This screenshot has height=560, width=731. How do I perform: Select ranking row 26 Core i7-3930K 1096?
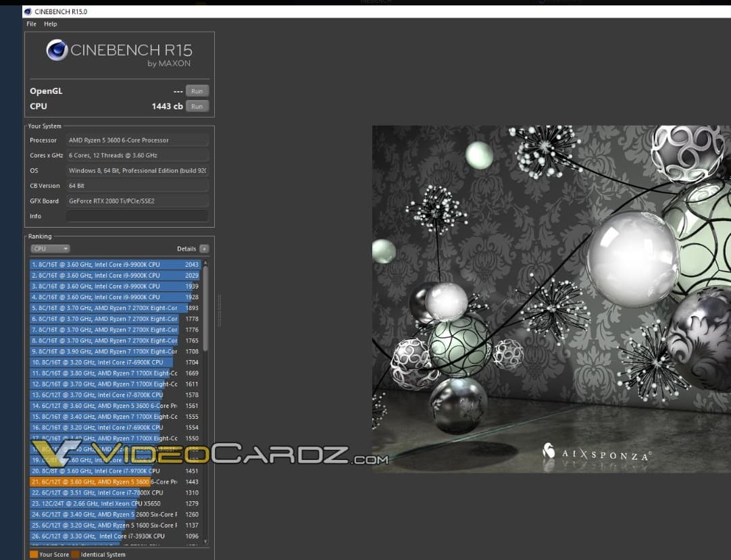(x=116, y=536)
